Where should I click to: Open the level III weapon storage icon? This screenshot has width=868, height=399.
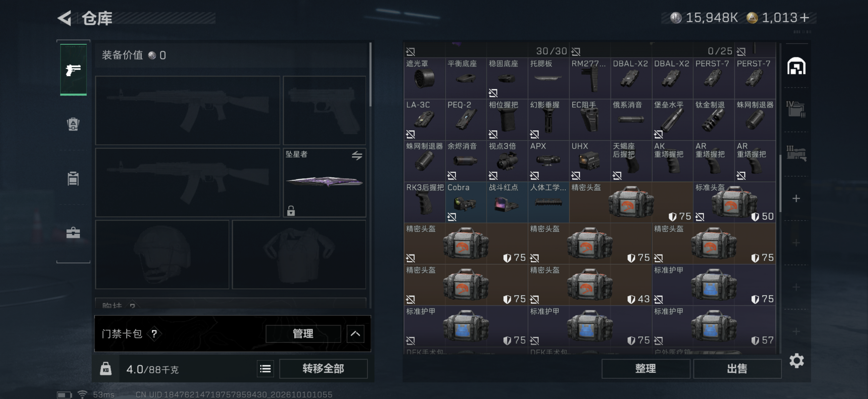click(796, 153)
